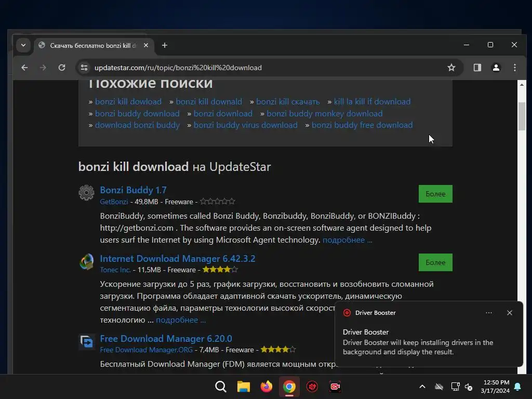This screenshot has width=532, height=399.
Task: Click the forward navigation arrow
Action: [43, 68]
